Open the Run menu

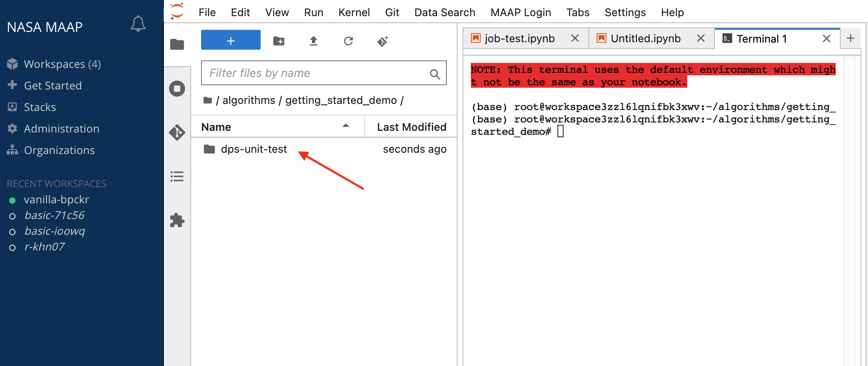coord(314,12)
